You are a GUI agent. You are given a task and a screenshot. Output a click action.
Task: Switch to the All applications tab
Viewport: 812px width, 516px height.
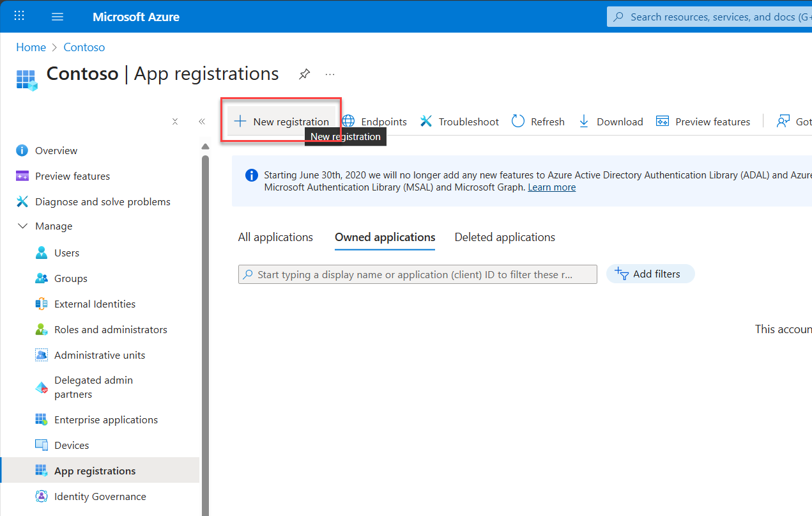(275, 237)
